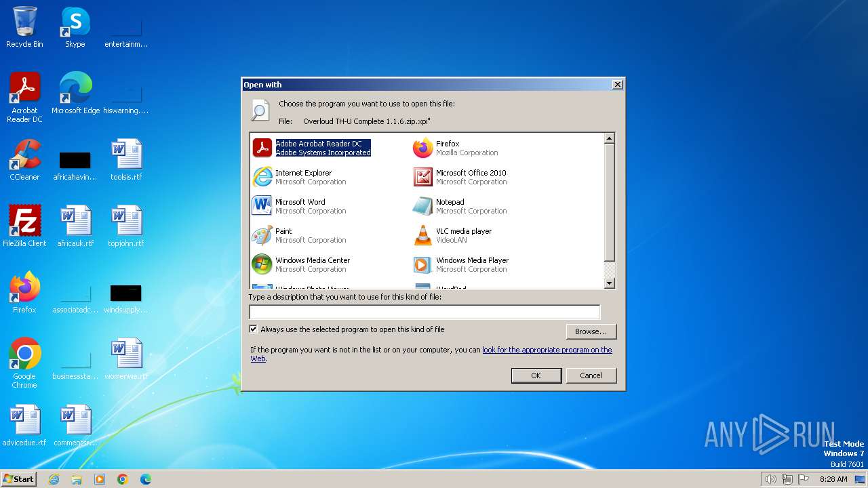Select Internet Explorer icon in the list

(x=262, y=177)
